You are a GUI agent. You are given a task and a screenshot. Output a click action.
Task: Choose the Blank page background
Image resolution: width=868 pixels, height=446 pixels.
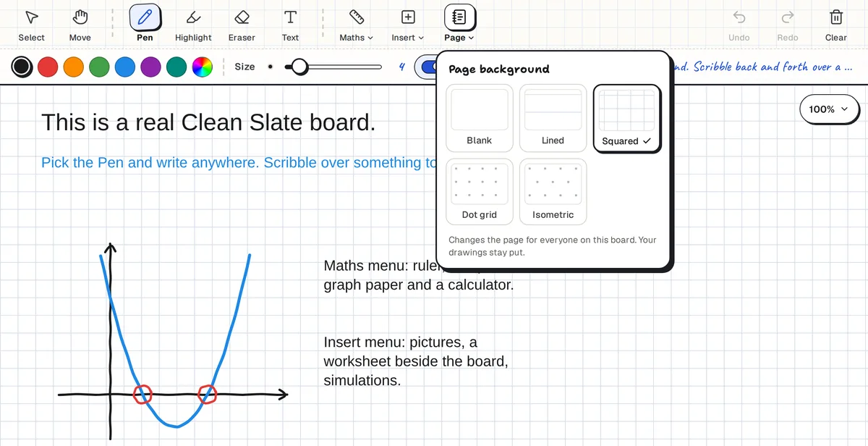coord(480,119)
